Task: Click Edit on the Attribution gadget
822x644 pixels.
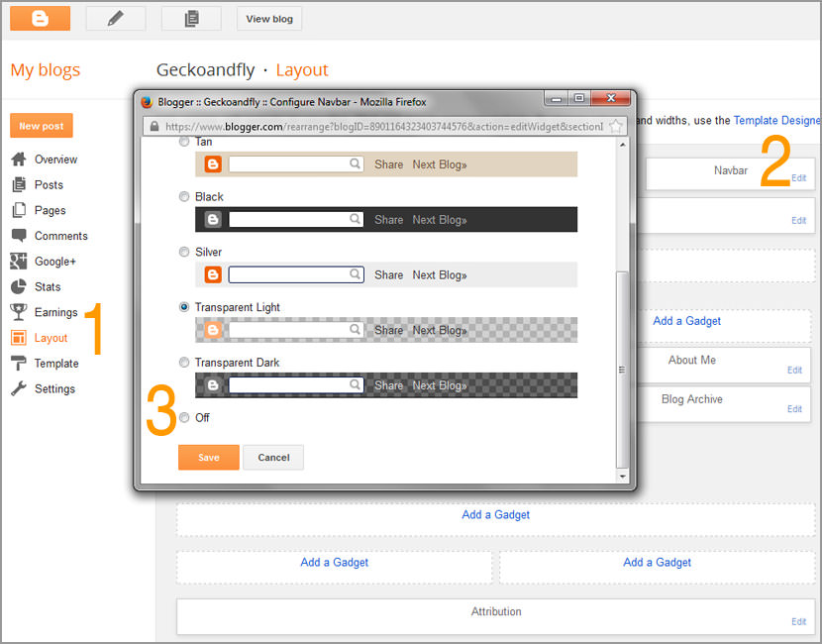Action: (798, 621)
